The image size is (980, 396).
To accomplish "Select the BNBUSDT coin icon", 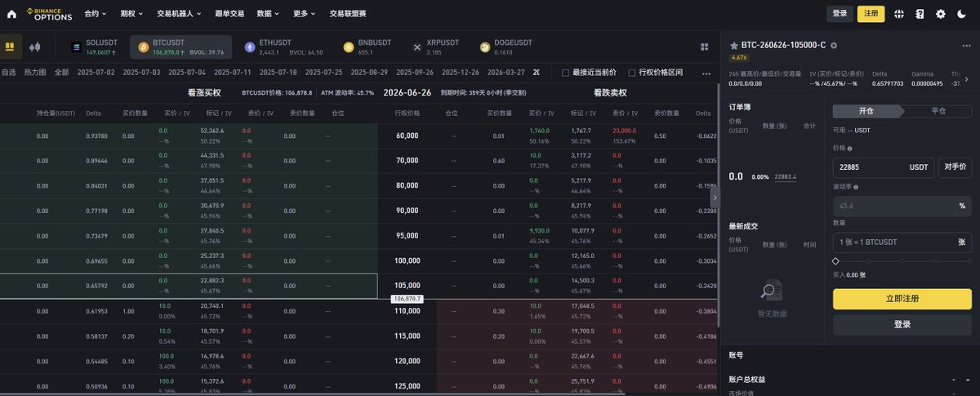I will (349, 47).
